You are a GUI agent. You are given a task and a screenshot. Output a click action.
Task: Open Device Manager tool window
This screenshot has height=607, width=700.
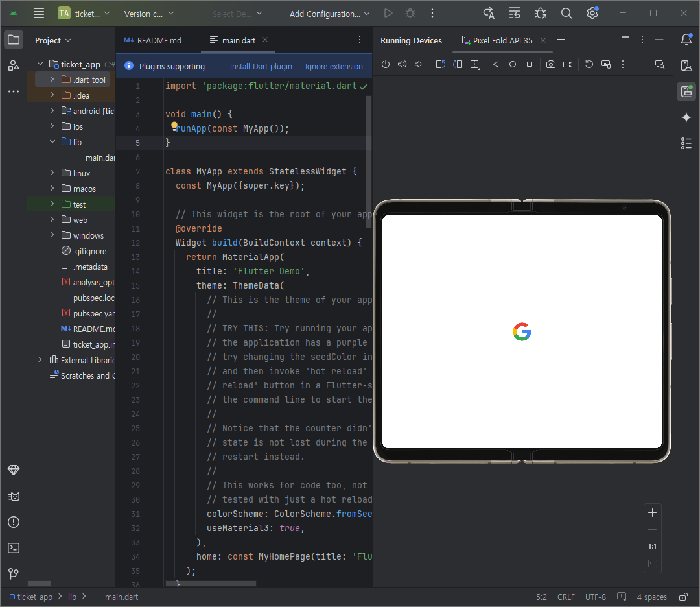[686, 65]
